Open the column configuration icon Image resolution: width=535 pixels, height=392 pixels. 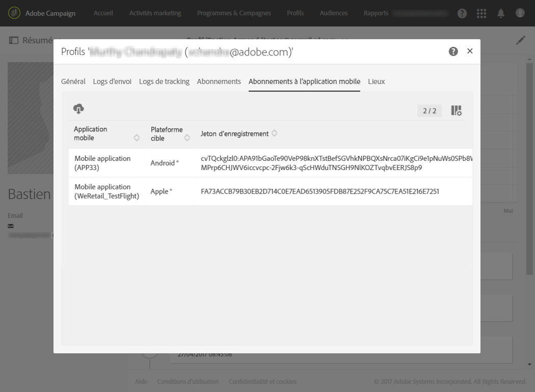456,110
